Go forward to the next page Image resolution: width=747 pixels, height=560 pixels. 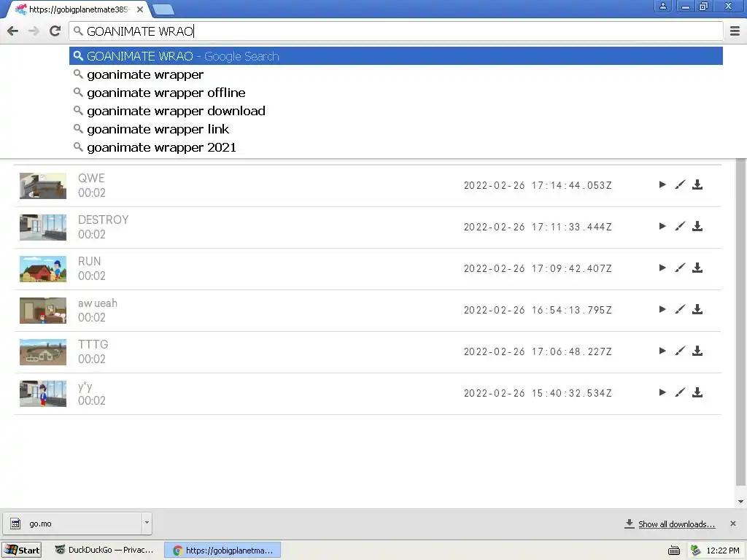pos(34,31)
